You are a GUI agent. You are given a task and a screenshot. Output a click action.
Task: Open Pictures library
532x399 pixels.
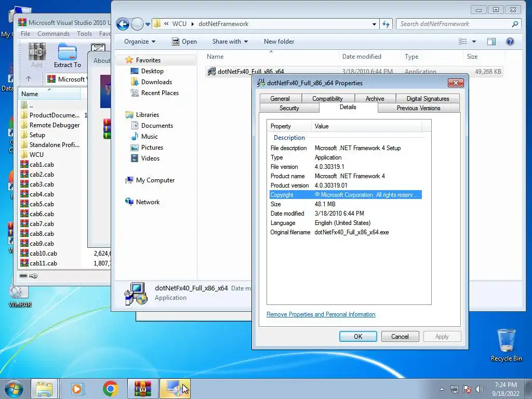(152, 147)
